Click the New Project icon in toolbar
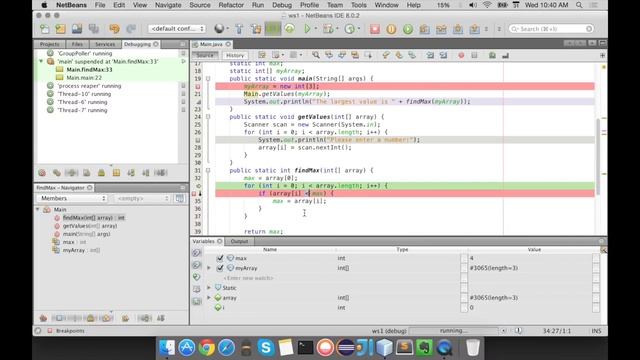 click(x=60, y=29)
